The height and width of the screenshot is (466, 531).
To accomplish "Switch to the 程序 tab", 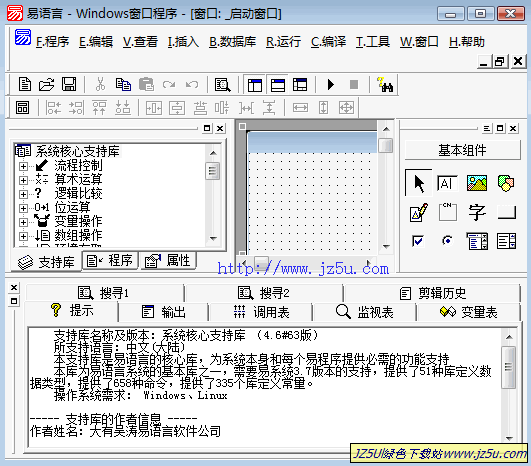I will 110,260.
